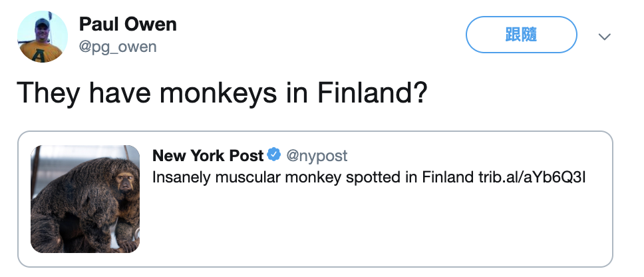Click the blue verified badge icon
The width and height of the screenshot is (644, 277).
pyautogui.click(x=274, y=156)
